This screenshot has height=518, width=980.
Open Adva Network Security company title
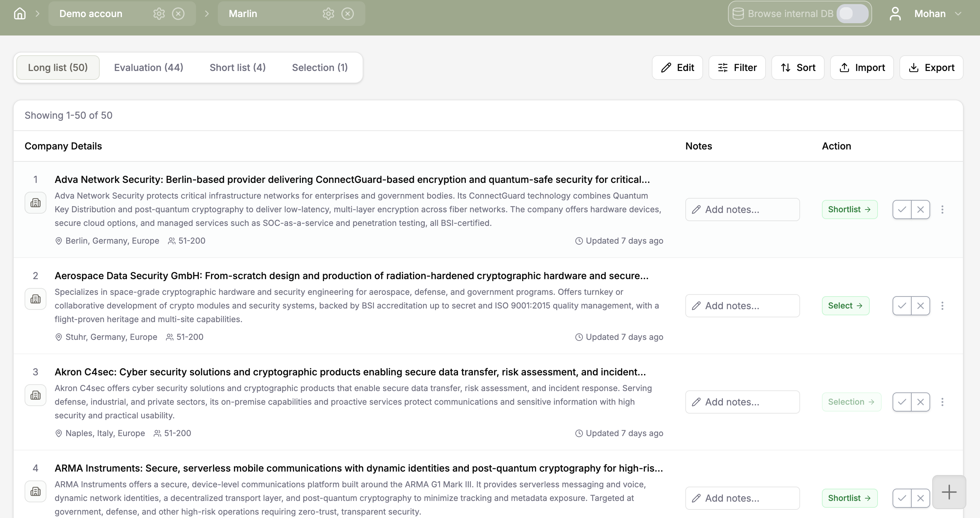click(x=352, y=179)
